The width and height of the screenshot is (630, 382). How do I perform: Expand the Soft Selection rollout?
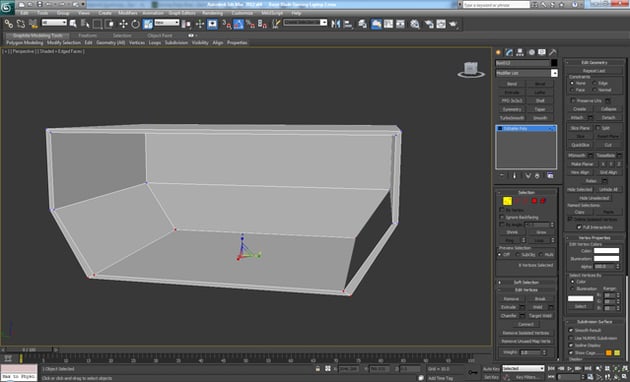coord(526,282)
